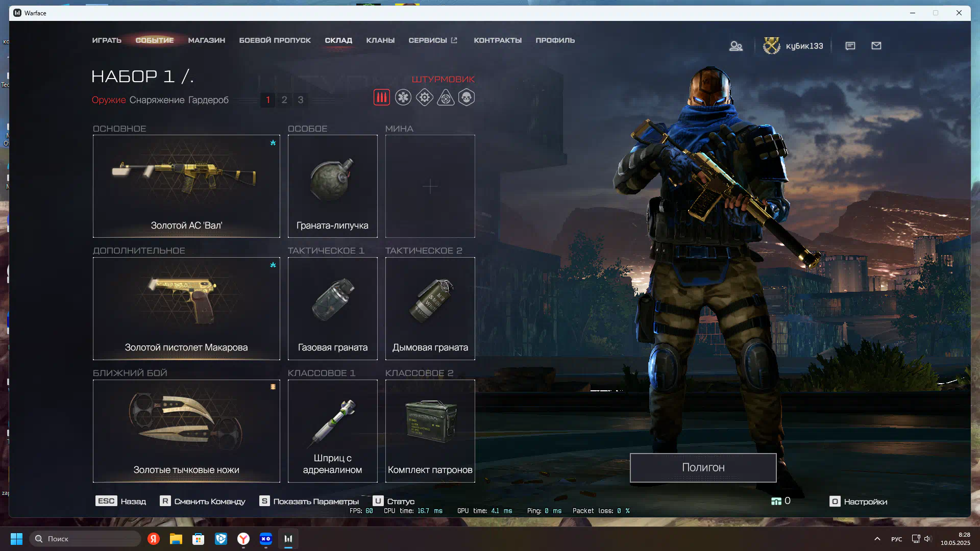Viewport: 980px width, 551px height.
Task: Select the SED class skull icon
Action: coord(467,97)
